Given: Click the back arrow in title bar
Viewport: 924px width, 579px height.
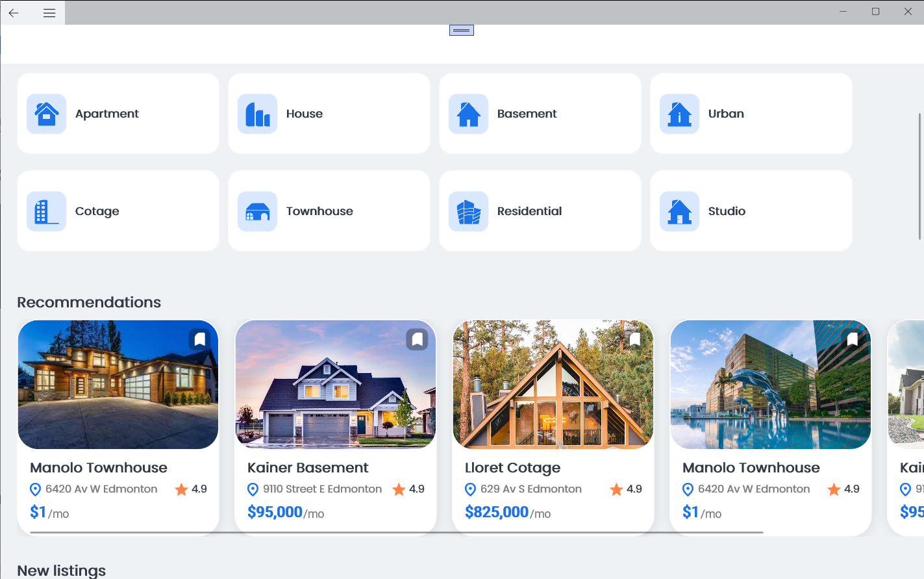Looking at the screenshot, I should 14,12.
